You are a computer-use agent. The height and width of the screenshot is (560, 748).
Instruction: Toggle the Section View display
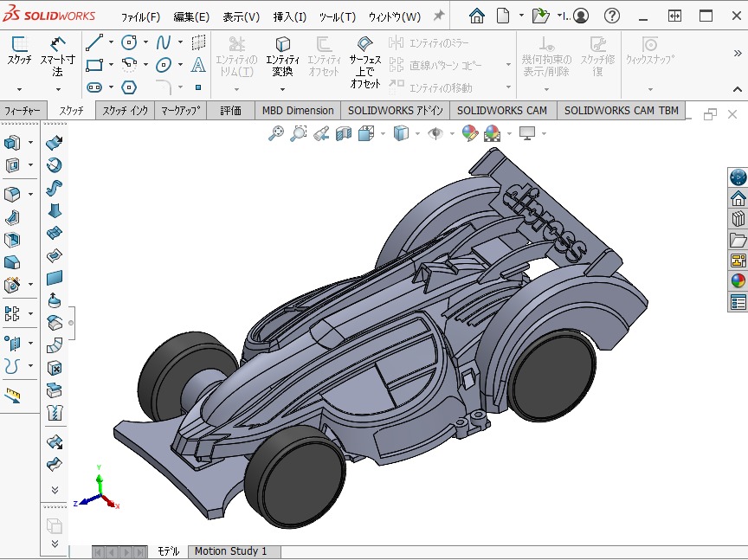(x=344, y=133)
